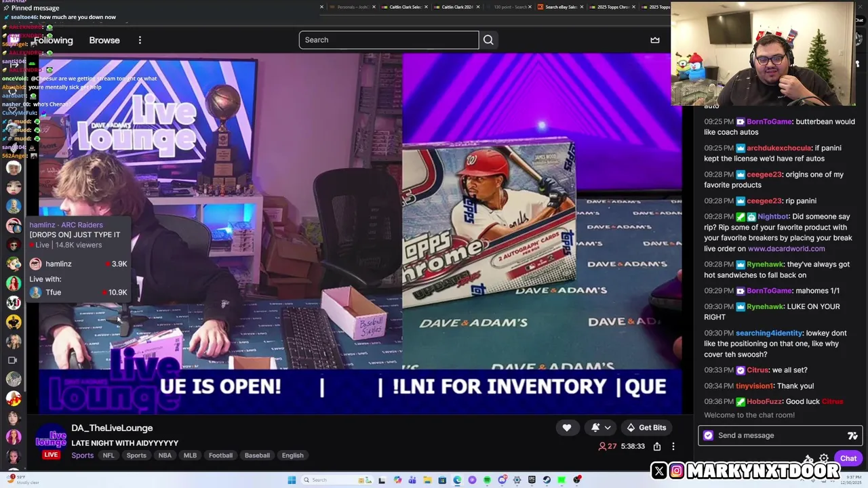Viewport: 868px width, 488px height.
Task: Select the NFL tag
Action: click(108, 455)
